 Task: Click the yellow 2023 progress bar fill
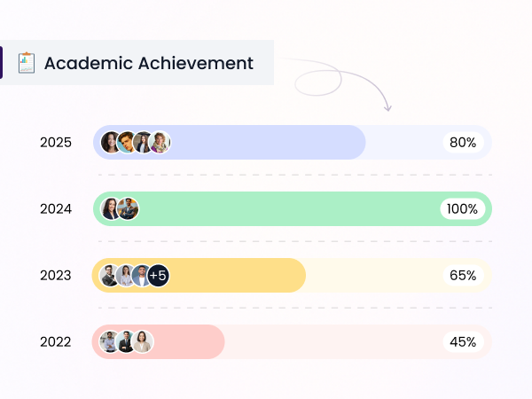pyautogui.click(x=199, y=275)
